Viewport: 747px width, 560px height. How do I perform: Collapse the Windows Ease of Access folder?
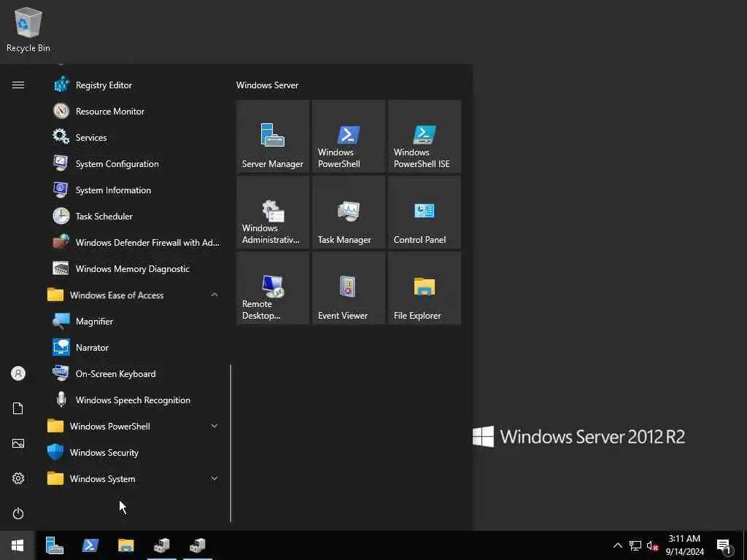(x=133, y=295)
